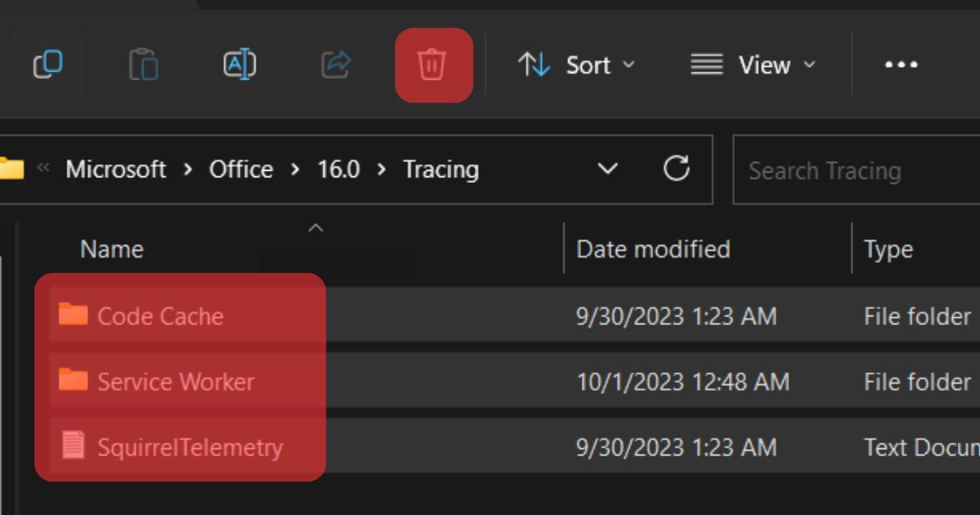Click the Rename toolbar icon

click(x=240, y=65)
